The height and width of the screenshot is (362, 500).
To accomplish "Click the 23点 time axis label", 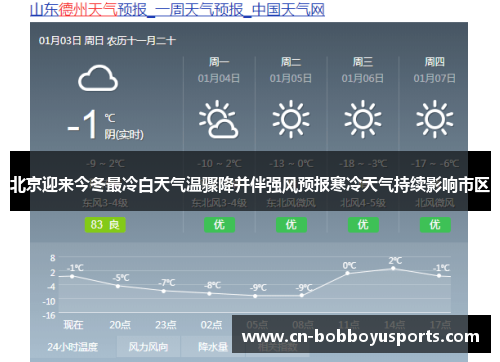I will [166, 325].
